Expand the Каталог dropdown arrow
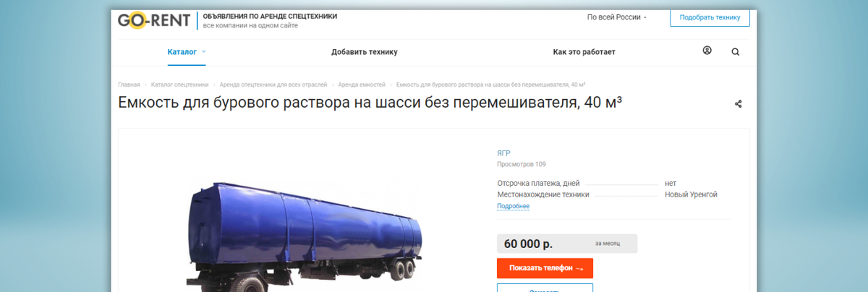Viewport: 868px width, 292px height. (204, 51)
